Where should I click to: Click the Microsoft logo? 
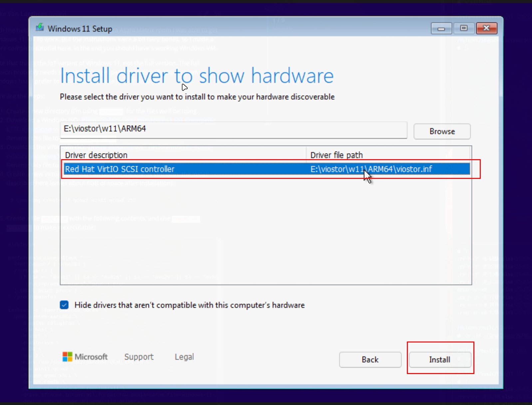[x=85, y=357]
